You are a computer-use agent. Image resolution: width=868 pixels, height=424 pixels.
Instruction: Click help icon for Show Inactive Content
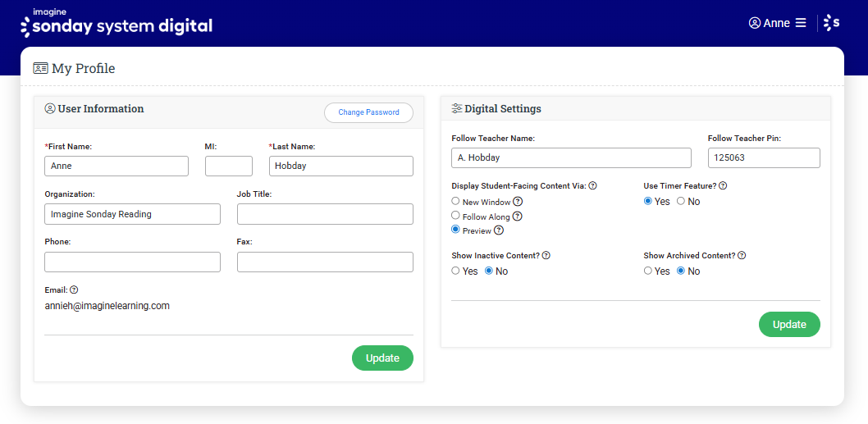546,256
